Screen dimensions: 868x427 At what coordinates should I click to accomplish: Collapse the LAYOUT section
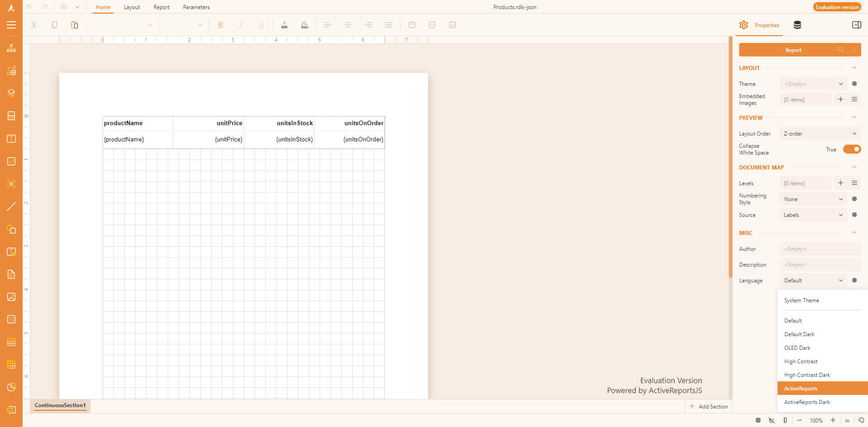(x=854, y=68)
